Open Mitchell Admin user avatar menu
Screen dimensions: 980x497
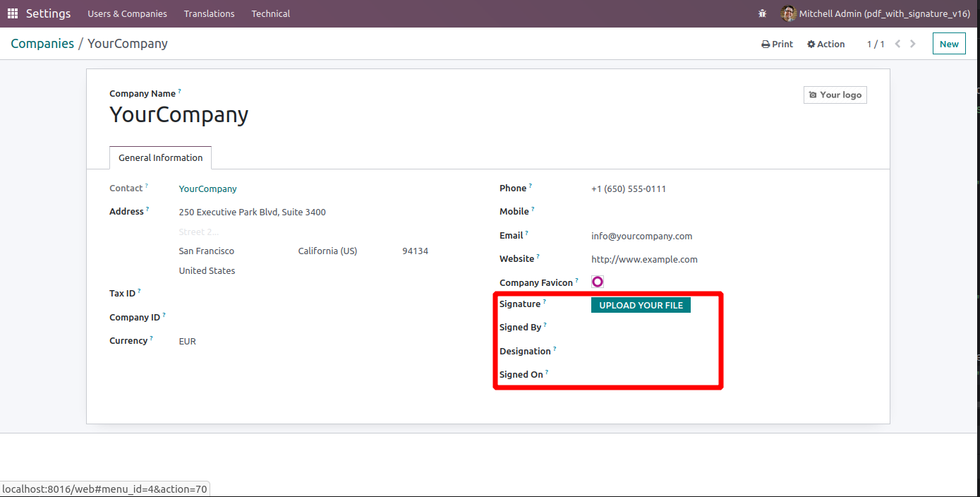pos(876,13)
